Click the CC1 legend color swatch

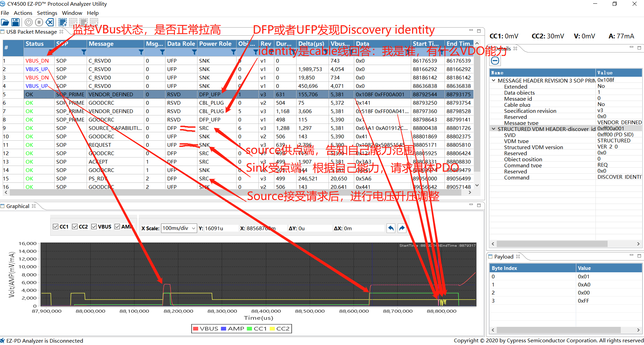pyautogui.click(x=250, y=329)
